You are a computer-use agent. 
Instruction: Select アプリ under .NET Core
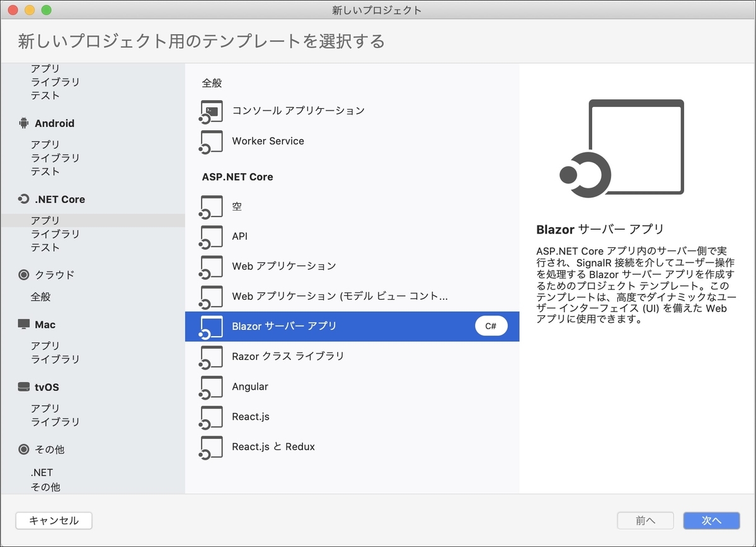[x=45, y=220]
